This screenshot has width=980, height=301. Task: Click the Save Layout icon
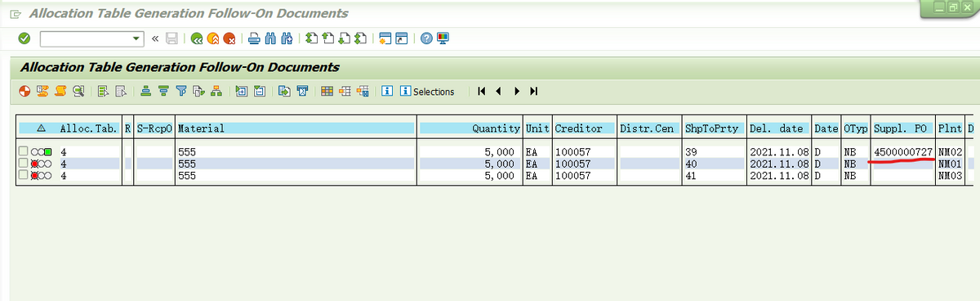(362, 91)
